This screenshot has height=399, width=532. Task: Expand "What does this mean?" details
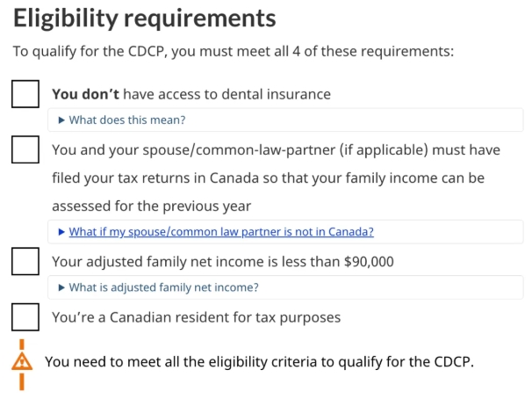click(x=126, y=120)
